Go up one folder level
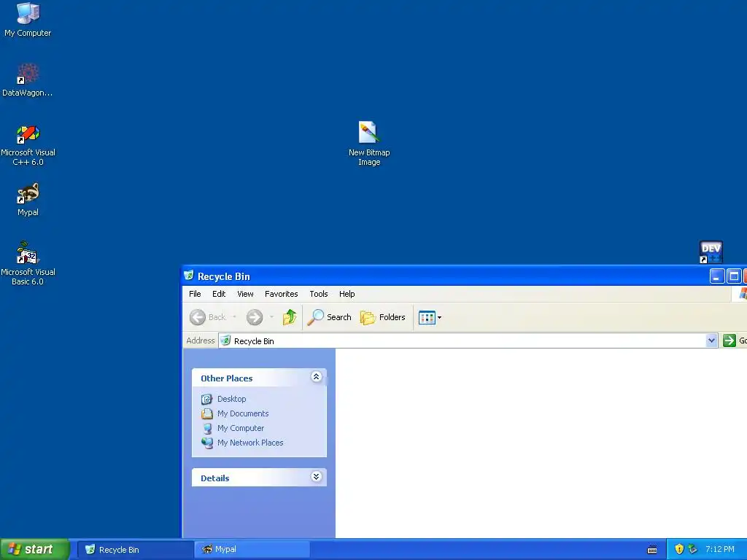The image size is (747, 560). (290, 317)
